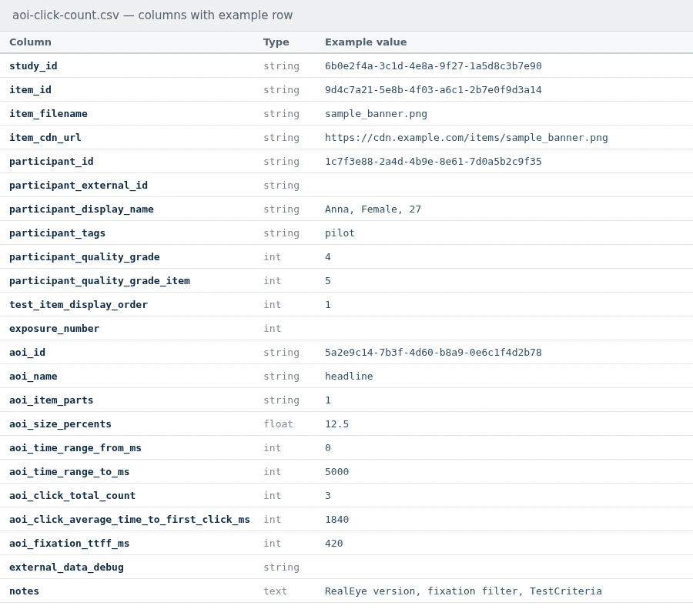
Task: Select the 'test_item_display_order' column name
Action: click(x=79, y=304)
